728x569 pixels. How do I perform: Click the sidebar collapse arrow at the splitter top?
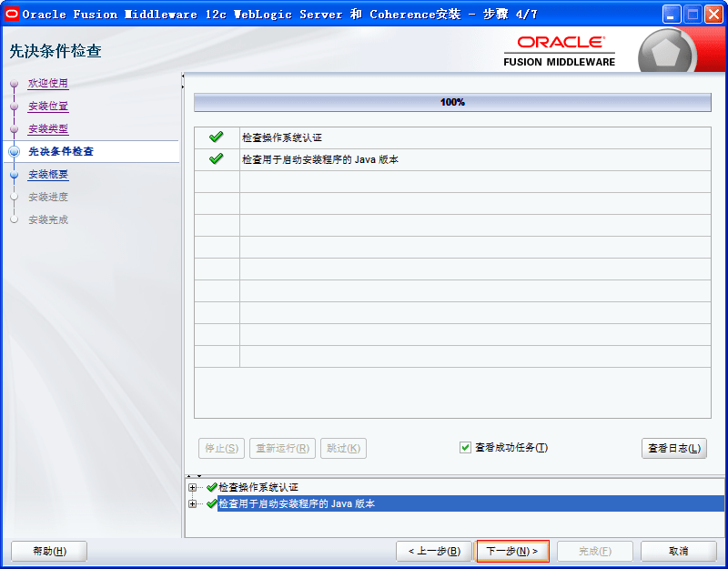(183, 76)
